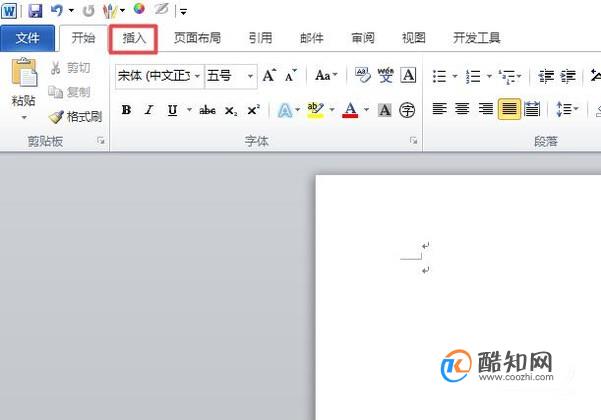The width and height of the screenshot is (601, 420).
Task: Open the 开发工具 (Developer) tab
Action: (476, 38)
